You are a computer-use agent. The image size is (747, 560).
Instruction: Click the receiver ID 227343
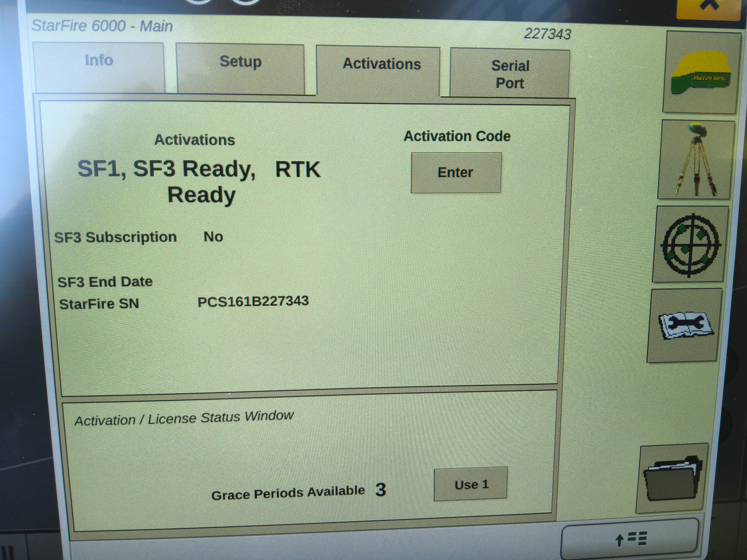[x=548, y=34]
